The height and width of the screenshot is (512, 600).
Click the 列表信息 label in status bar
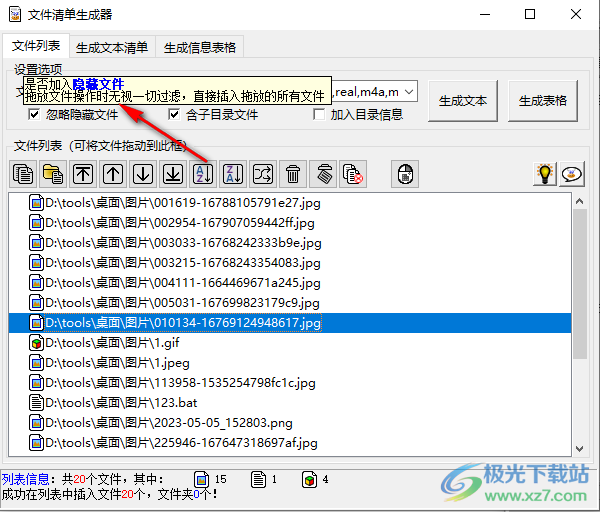(x=25, y=479)
